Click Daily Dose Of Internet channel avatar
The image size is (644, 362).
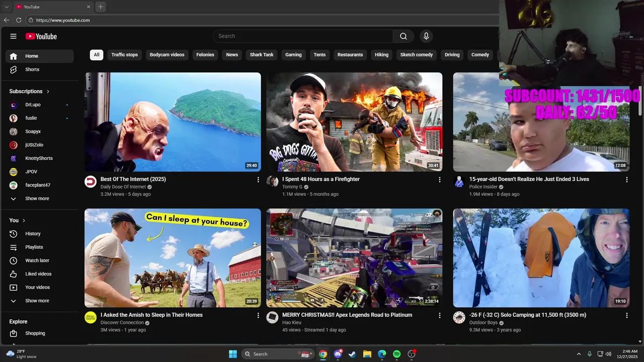pyautogui.click(x=91, y=182)
